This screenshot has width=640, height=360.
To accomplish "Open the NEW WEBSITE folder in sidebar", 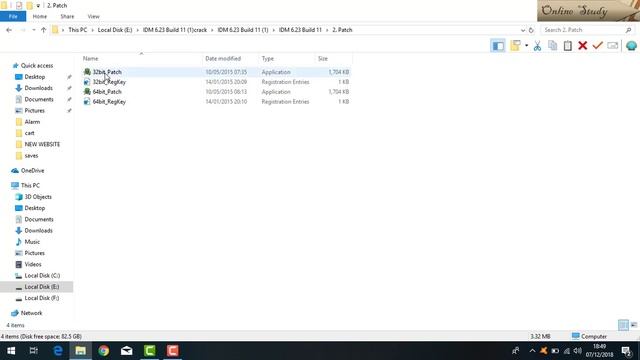I will 42,144.
